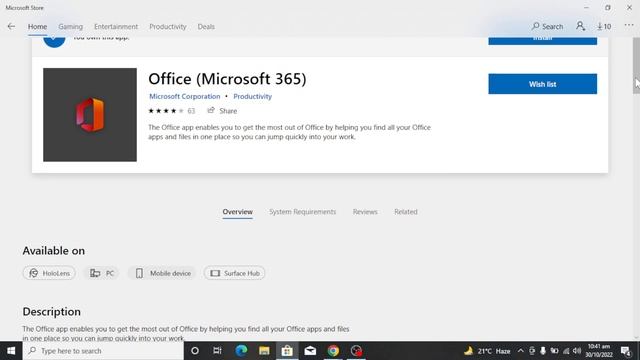Click the weather 21°C Haze widget
640x360 pixels.
coord(487,351)
